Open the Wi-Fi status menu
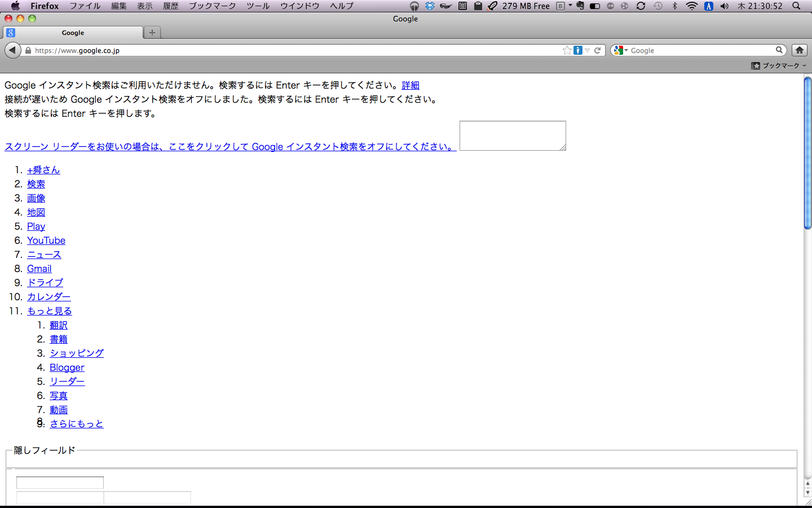The image size is (812, 508). (x=691, y=6)
